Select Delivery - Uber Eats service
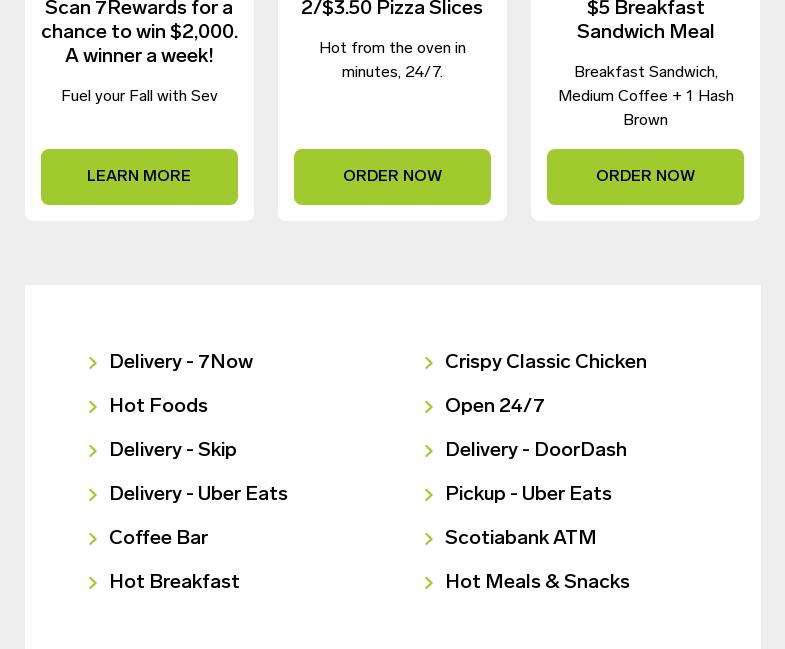Screen dimensions: 785x649 pos(198,494)
